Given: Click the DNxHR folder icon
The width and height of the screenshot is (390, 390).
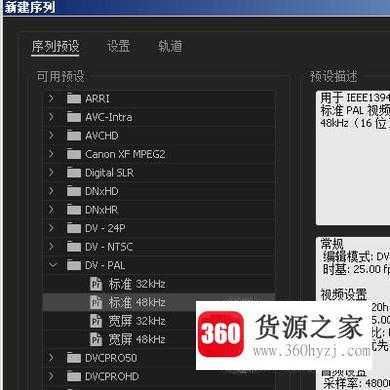Looking at the screenshot, I should [x=74, y=209].
